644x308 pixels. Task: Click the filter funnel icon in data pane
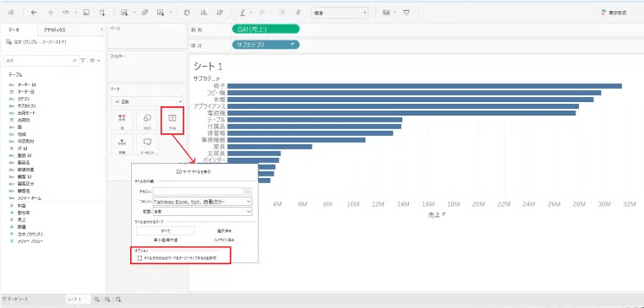coord(83,60)
